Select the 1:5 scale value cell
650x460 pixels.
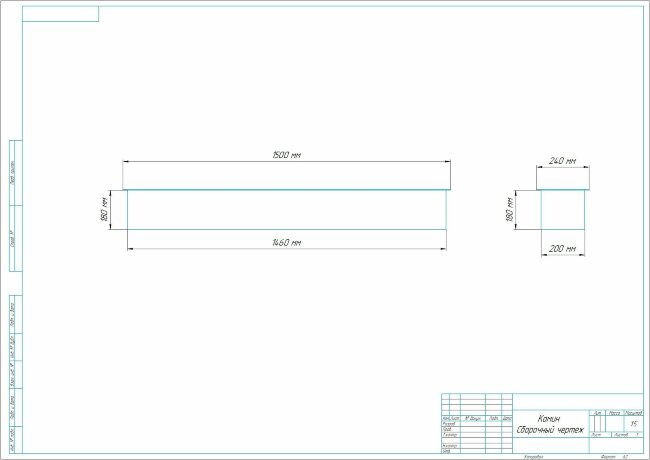[x=632, y=424]
